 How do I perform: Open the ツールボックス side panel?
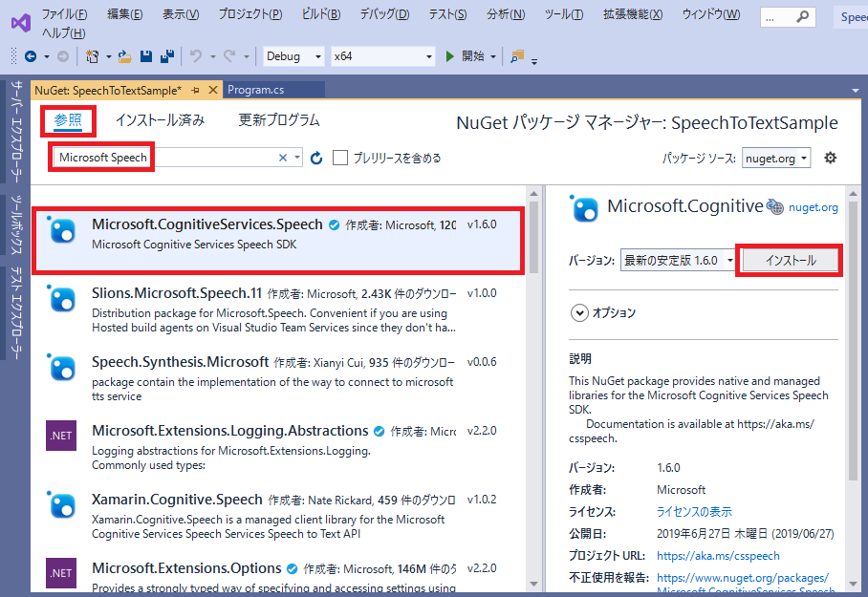pyautogui.click(x=17, y=224)
